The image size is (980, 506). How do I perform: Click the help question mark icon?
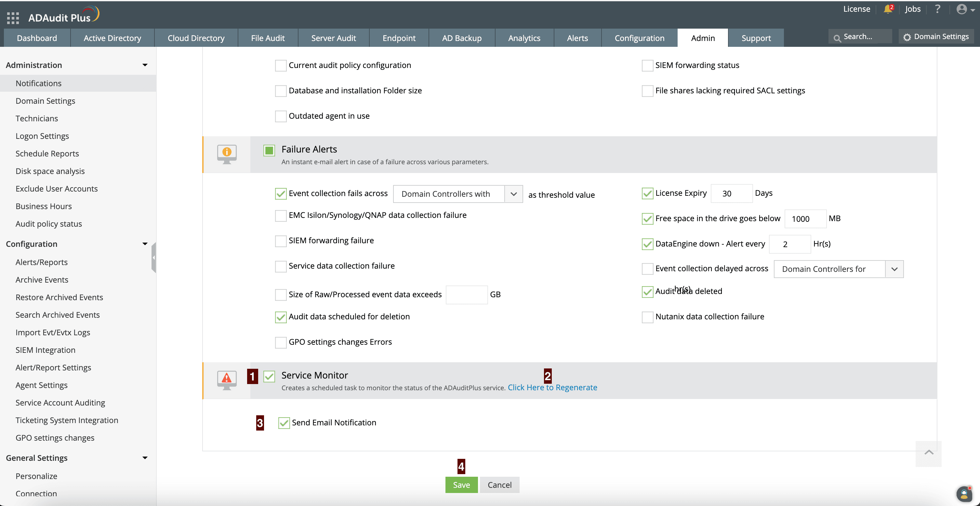pyautogui.click(x=938, y=9)
